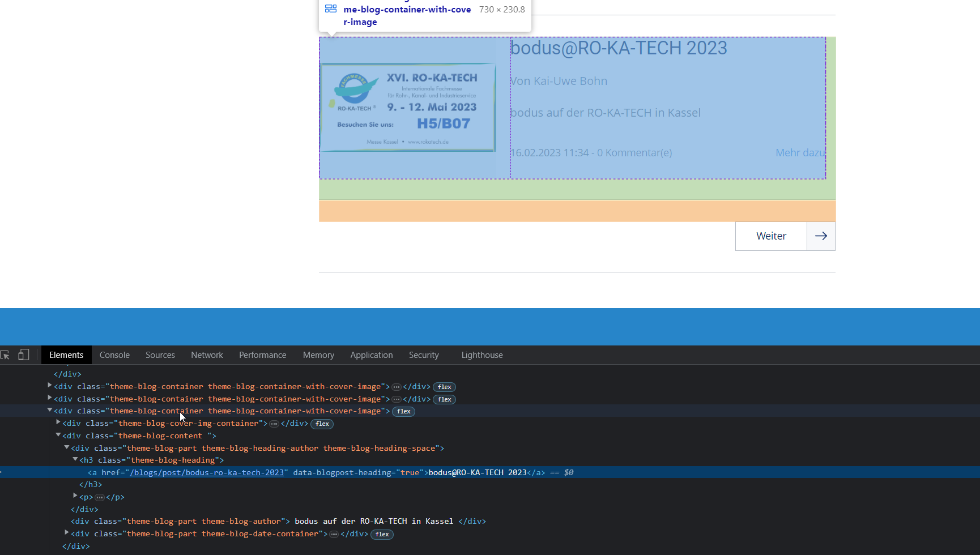980x555 pixels.
Task: Toggle flex badge on theme-blog-date-container
Action: [x=382, y=534]
